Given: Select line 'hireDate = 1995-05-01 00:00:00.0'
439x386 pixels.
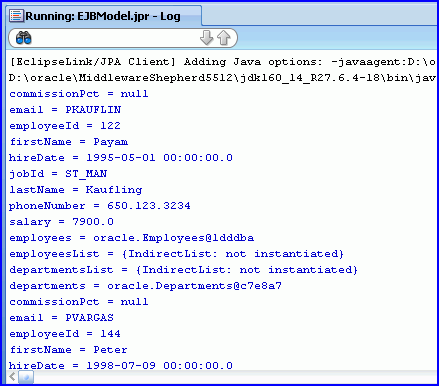Looking at the screenshot, I should pyautogui.click(x=121, y=158).
